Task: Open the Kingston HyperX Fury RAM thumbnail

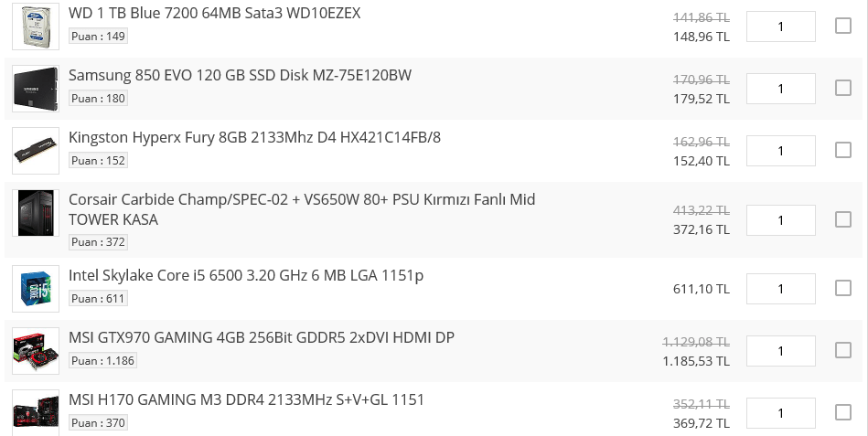Action: 36,151
